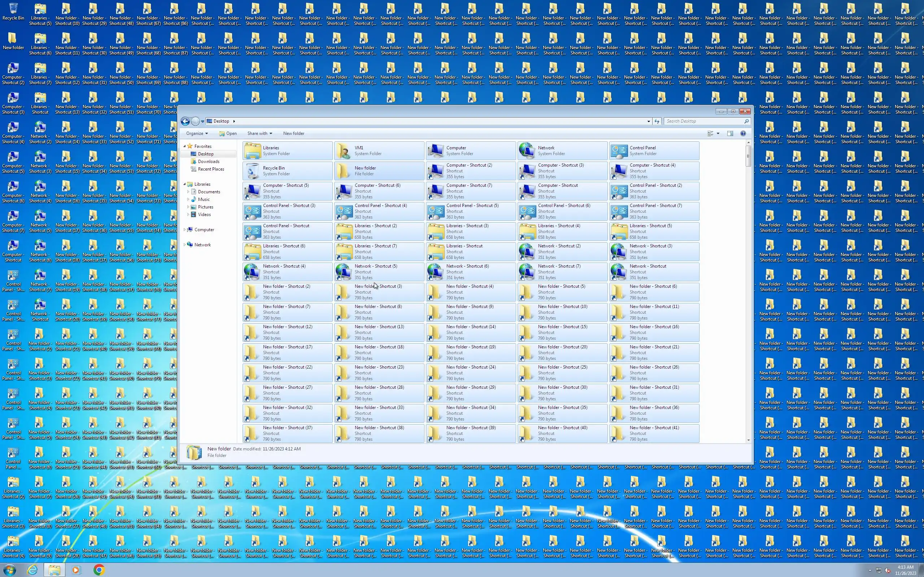The image size is (924, 577).
Task: Launch Google Chrome from the taskbar
Action: [99, 570]
